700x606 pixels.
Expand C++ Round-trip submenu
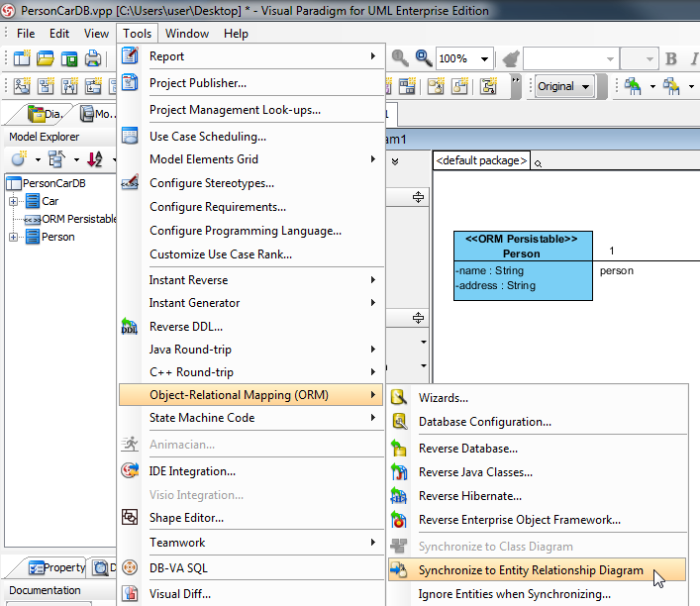[372, 371]
